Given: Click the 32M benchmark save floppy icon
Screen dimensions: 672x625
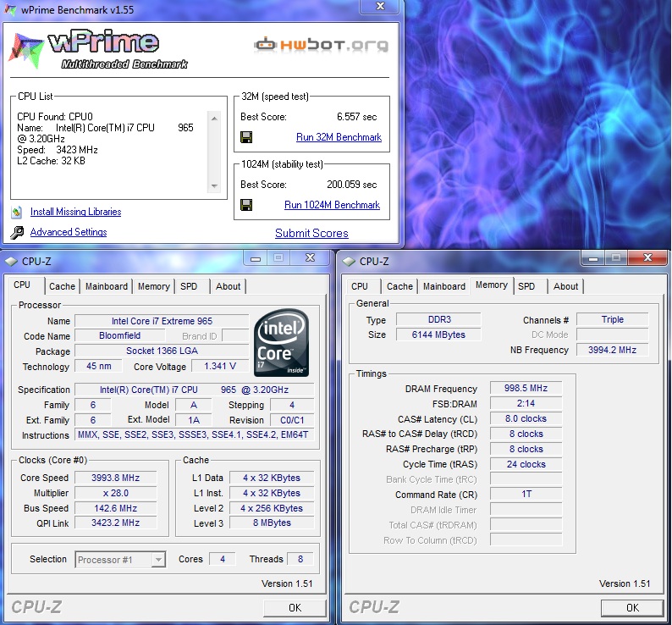Looking at the screenshot, I should pyautogui.click(x=246, y=137).
